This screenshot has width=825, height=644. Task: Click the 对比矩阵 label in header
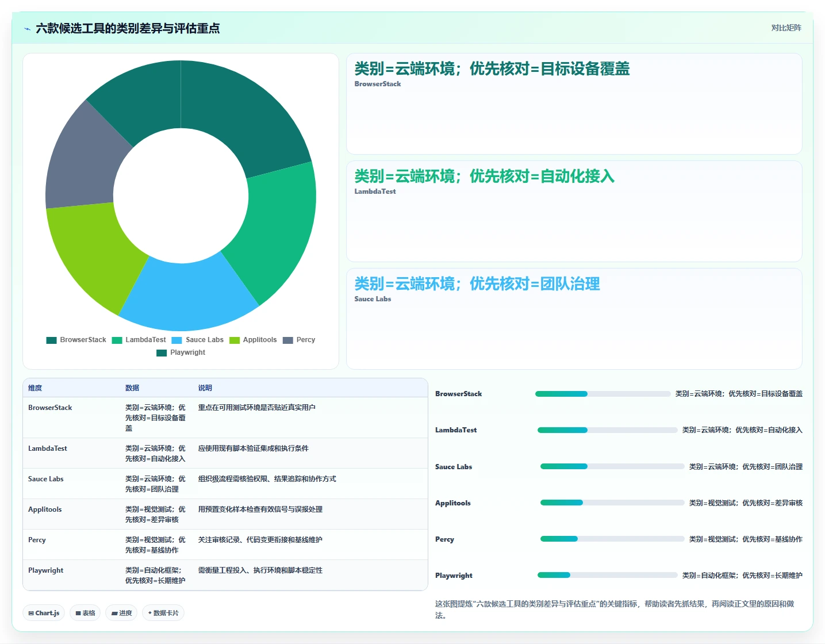click(x=786, y=28)
